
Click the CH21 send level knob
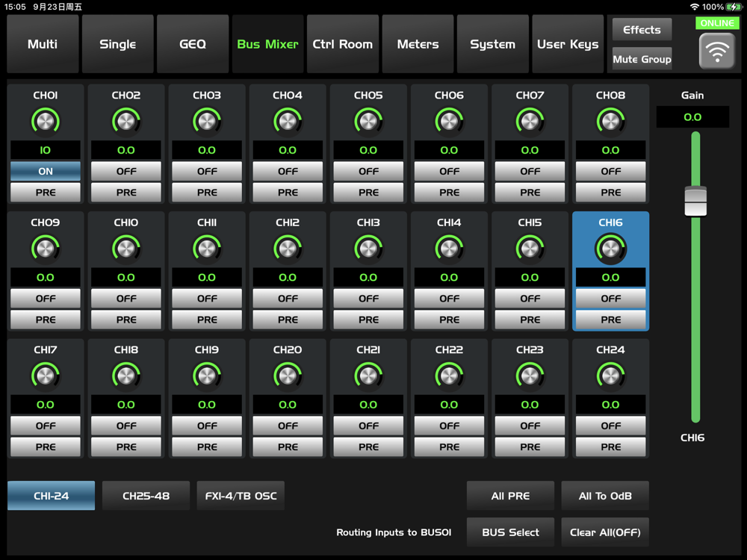pos(368,376)
